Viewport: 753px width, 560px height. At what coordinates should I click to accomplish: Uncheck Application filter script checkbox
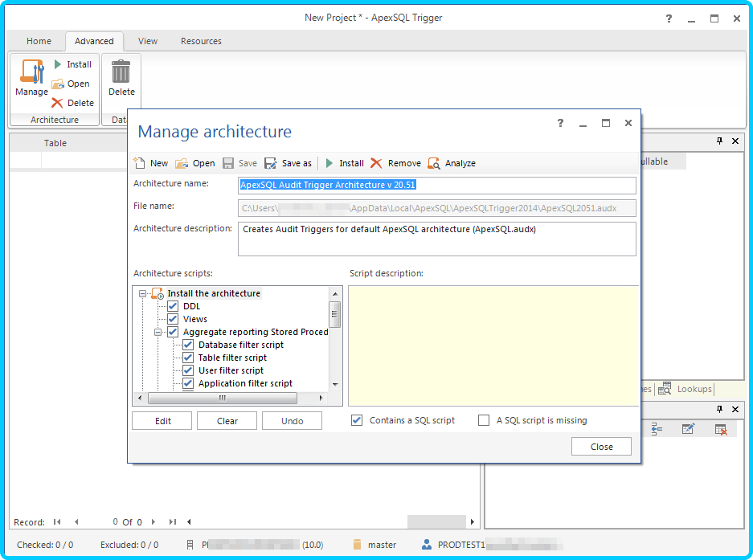[188, 383]
